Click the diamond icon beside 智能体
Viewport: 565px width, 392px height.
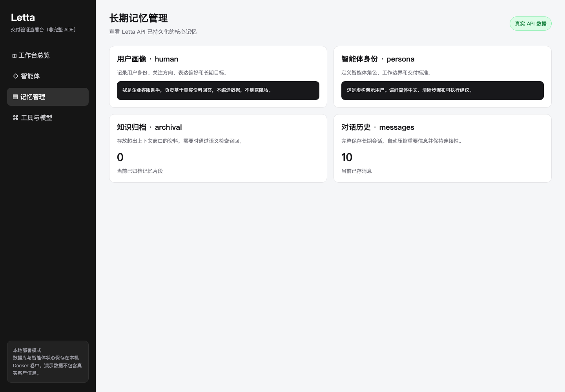tap(16, 76)
